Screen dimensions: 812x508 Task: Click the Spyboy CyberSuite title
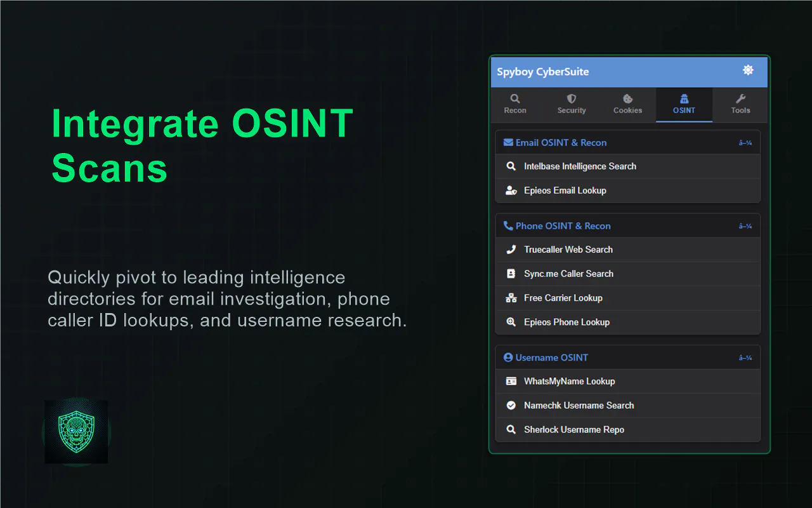coord(542,72)
